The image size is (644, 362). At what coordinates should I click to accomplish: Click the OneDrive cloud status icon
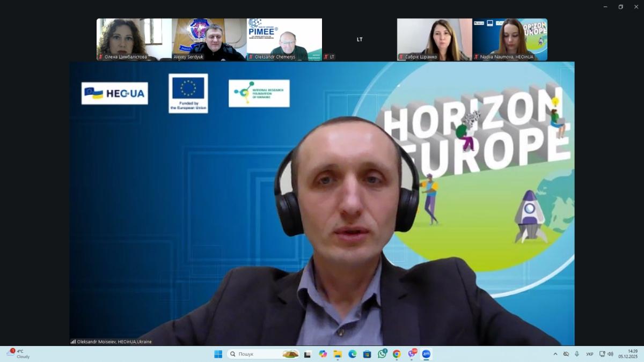pos(566,354)
